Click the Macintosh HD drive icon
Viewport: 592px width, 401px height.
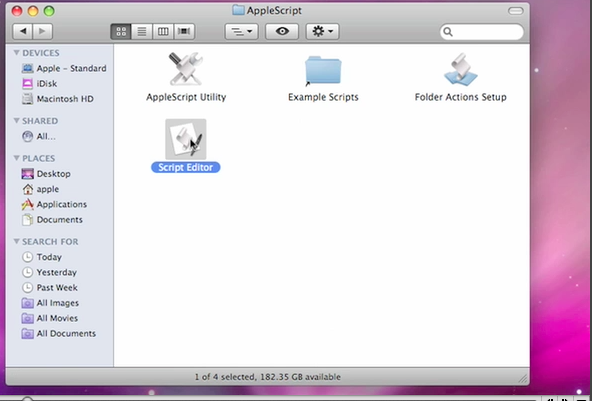coord(28,99)
